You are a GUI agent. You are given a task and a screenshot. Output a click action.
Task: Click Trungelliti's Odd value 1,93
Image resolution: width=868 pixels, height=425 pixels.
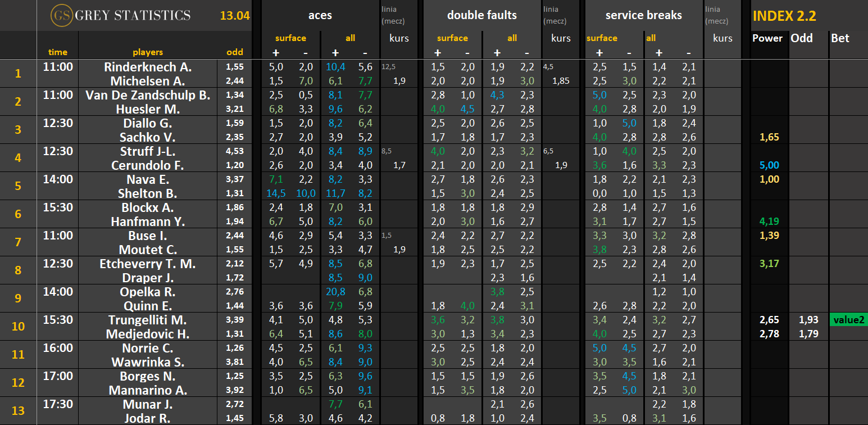coord(808,320)
